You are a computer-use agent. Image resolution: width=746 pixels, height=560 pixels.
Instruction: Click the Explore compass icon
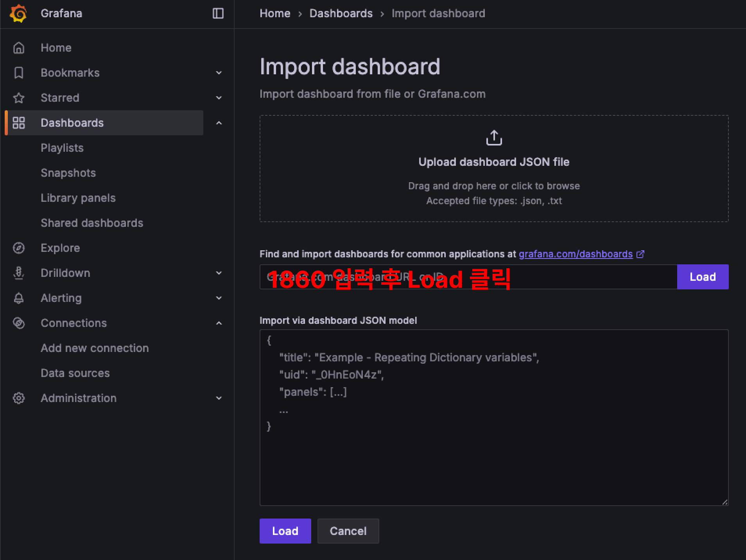(x=19, y=248)
